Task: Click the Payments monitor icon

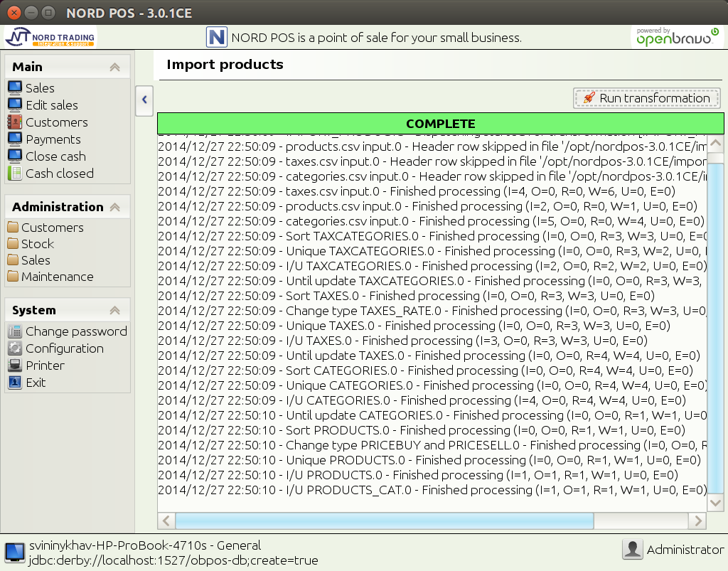Action: click(14, 139)
